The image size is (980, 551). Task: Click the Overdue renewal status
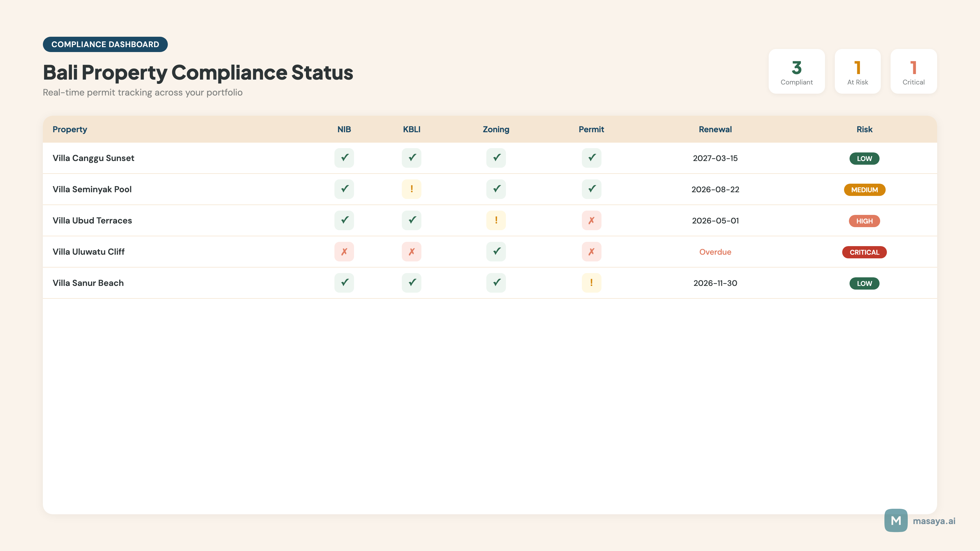(x=715, y=252)
